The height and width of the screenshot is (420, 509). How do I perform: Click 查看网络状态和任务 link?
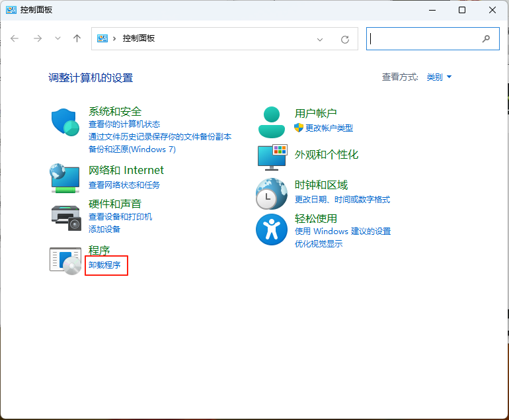click(124, 185)
